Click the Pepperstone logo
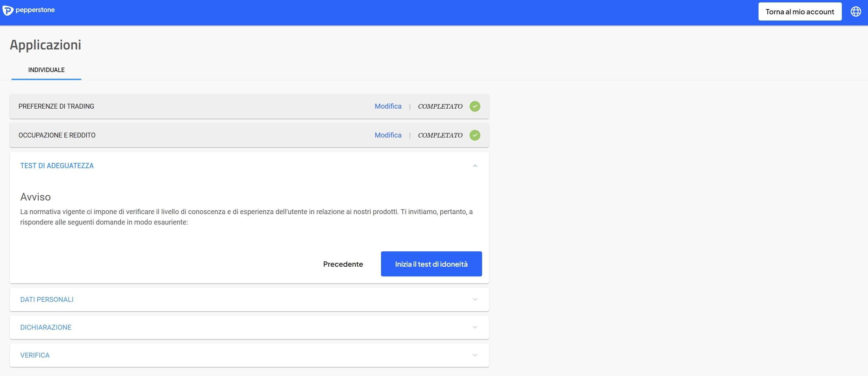This screenshot has width=868, height=376. tap(29, 10)
